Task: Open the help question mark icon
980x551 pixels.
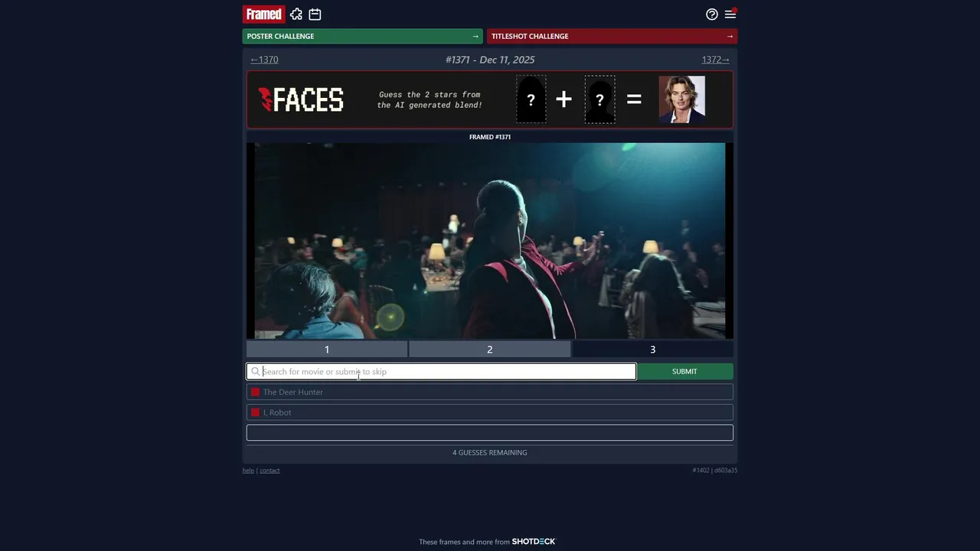Action: (x=712, y=14)
